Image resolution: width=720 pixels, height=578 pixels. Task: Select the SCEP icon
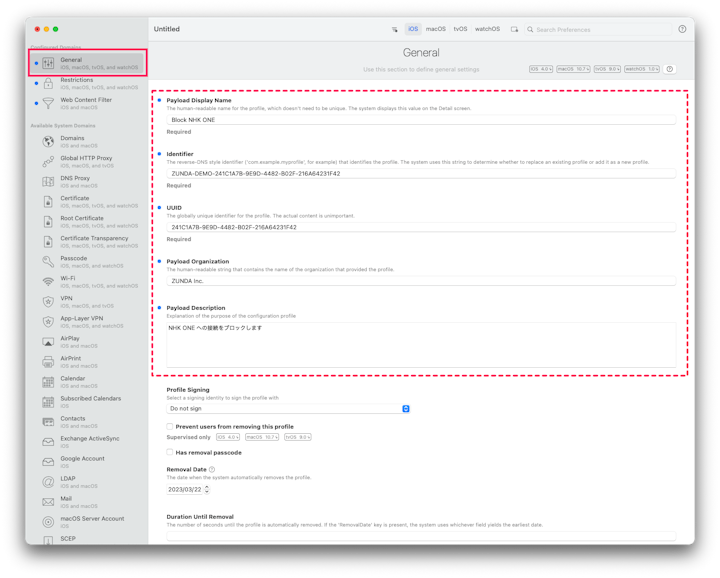[x=48, y=540]
